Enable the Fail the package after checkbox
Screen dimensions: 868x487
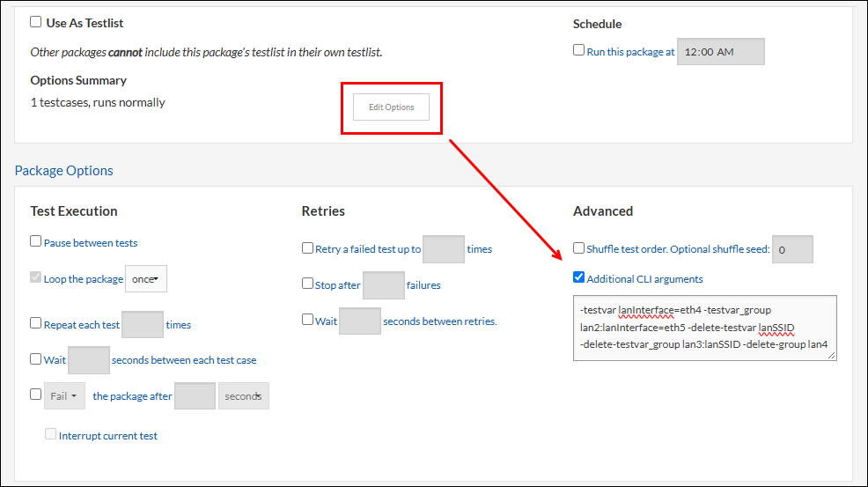pyautogui.click(x=35, y=395)
